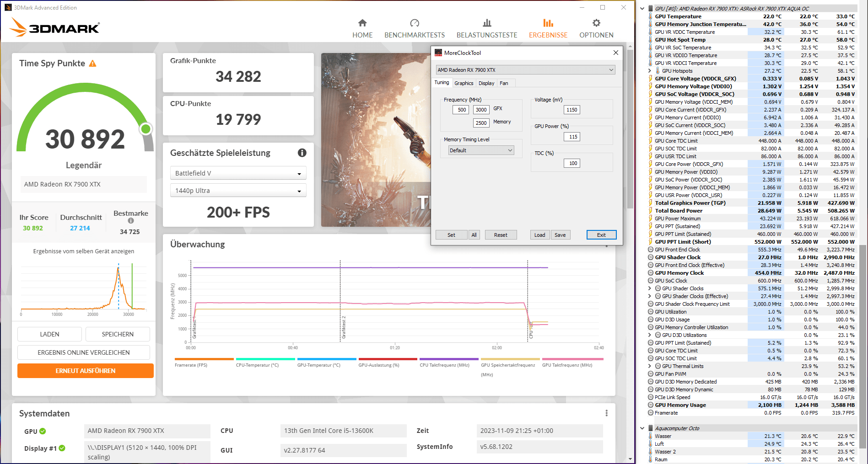
Task: Click the Load button in MoreClockTool
Action: pyautogui.click(x=540, y=235)
